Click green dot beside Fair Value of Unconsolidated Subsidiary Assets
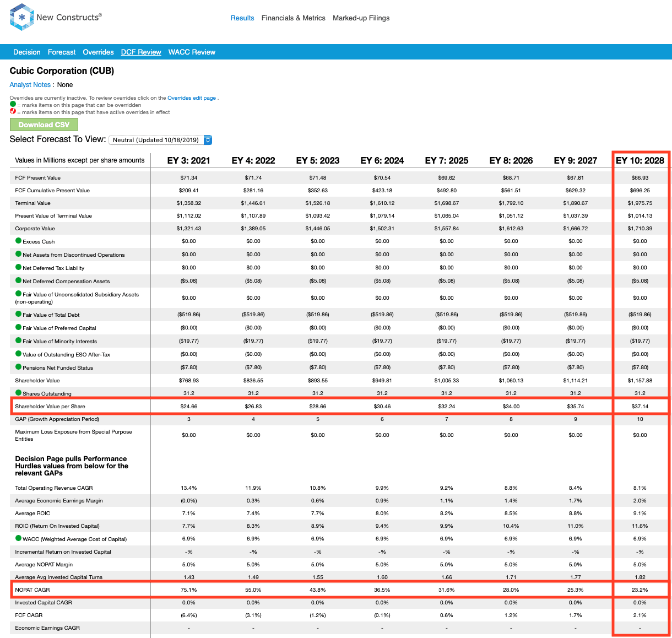This screenshot has width=672, height=638. 19,294
